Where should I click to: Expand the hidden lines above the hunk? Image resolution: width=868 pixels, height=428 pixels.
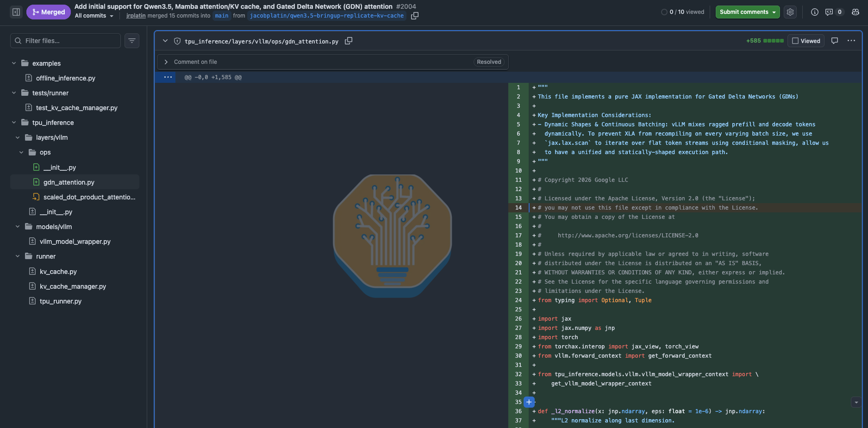168,77
